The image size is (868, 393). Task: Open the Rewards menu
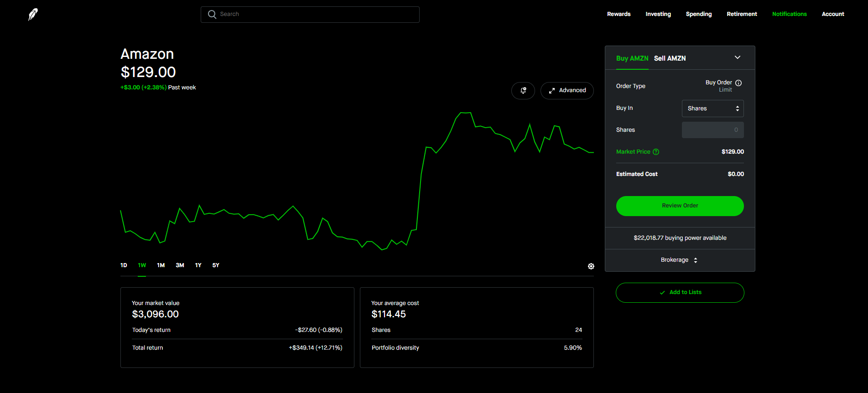619,14
